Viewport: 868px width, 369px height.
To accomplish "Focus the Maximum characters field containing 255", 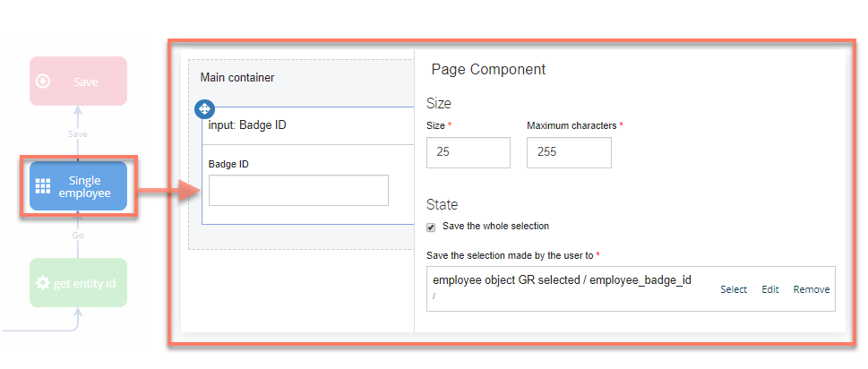I will tap(569, 152).
